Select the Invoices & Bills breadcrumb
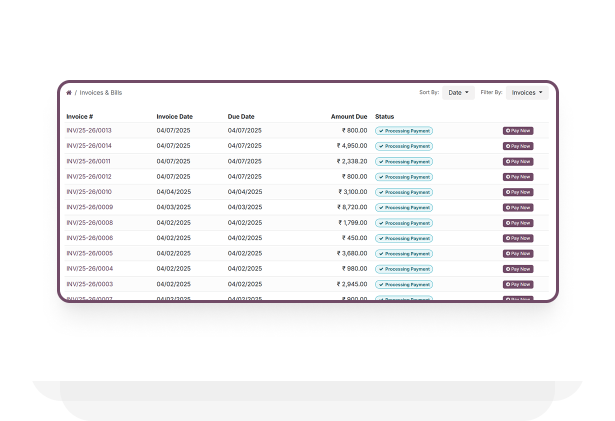The image size is (615, 421). click(x=101, y=92)
